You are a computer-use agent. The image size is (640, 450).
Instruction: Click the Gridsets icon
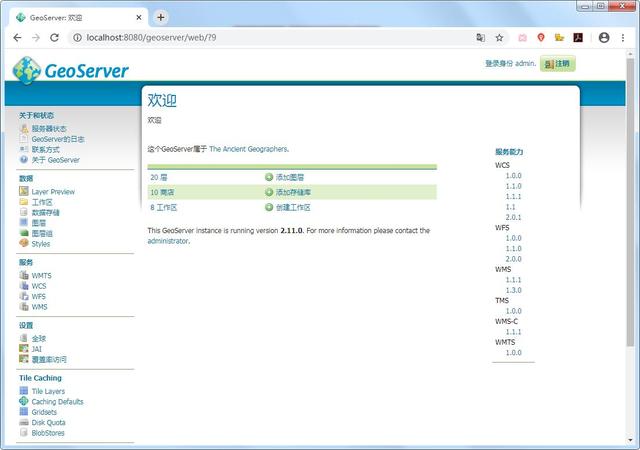point(24,412)
